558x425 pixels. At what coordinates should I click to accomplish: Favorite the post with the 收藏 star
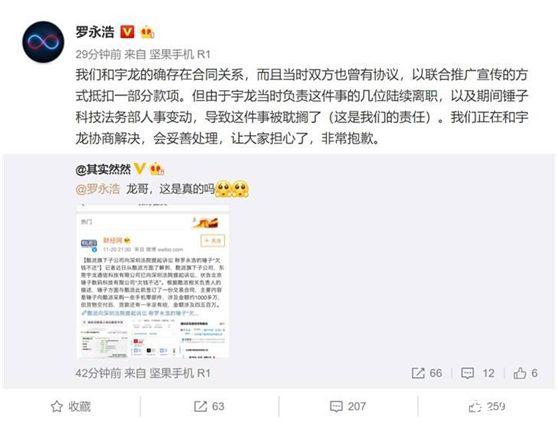(70, 406)
